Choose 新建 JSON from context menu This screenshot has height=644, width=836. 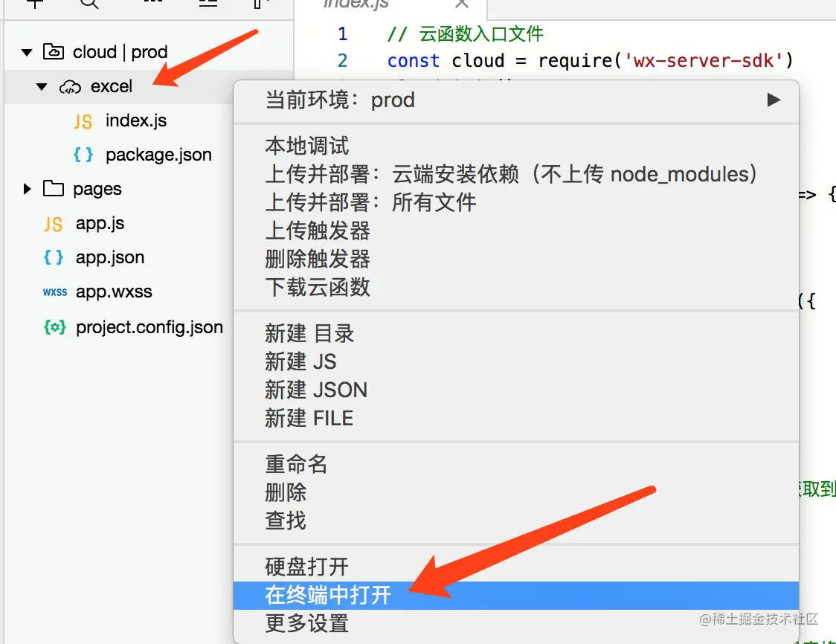tap(516, 390)
